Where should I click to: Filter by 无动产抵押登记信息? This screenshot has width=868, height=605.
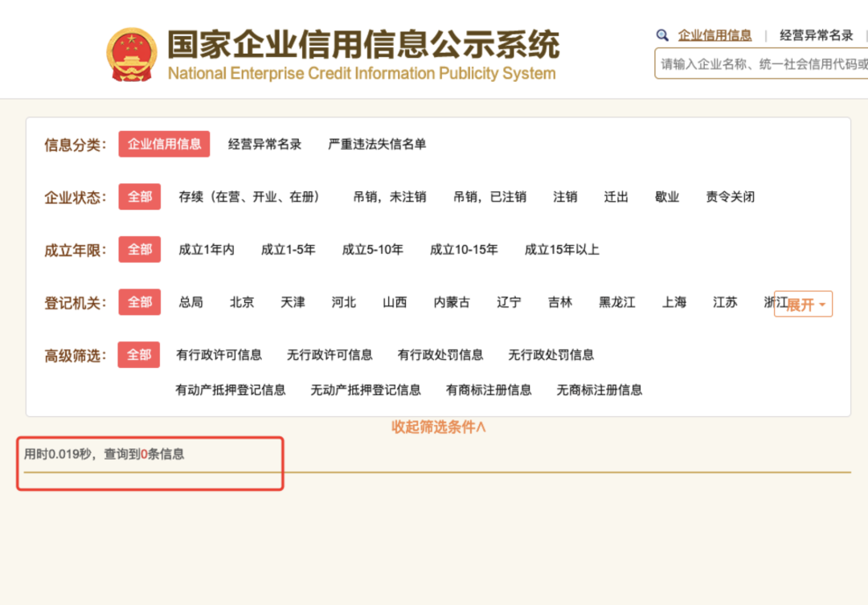(366, 390)
